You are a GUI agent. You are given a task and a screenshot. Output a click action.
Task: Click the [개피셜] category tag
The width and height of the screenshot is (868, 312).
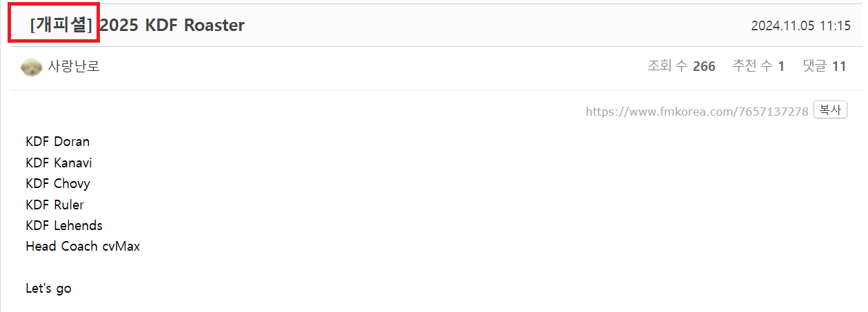point(61,25)
